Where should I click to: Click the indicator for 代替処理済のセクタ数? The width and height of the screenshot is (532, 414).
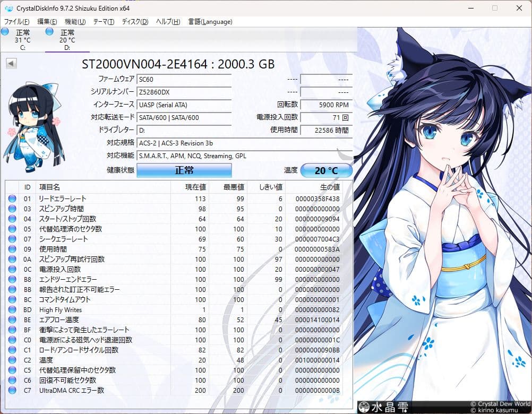(x=12, y=229)
